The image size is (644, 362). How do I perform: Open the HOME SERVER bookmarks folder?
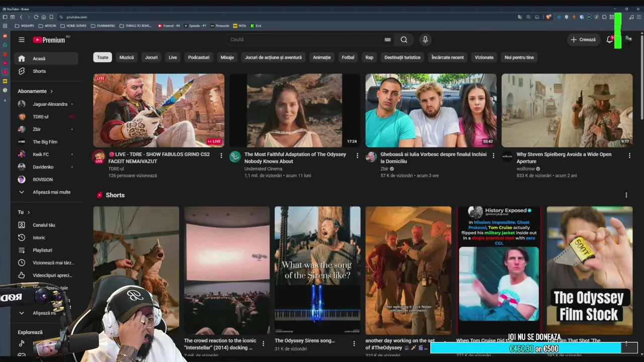(73, 26)
